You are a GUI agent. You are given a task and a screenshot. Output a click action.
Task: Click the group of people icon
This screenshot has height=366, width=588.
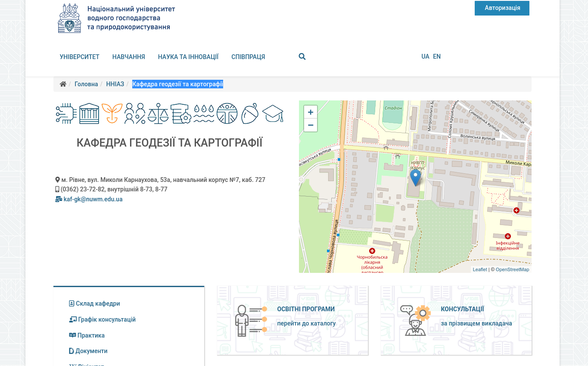pyautogui.click(x=134, y=113)
